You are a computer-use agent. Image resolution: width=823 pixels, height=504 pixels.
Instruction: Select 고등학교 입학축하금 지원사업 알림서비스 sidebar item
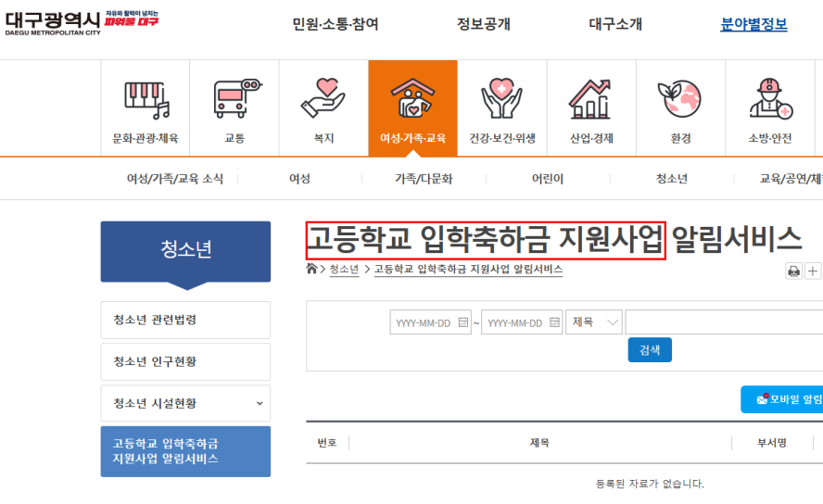coord(185,451)
